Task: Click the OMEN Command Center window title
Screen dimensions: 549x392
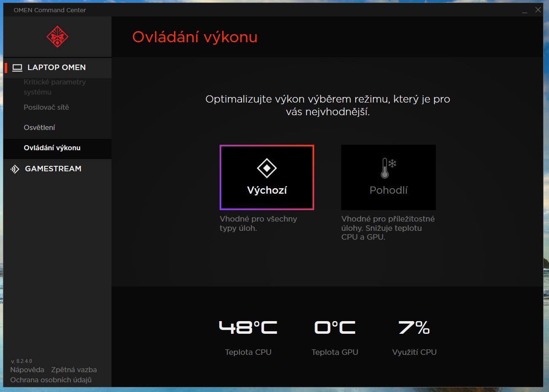Action: click(x=50, y=10)
